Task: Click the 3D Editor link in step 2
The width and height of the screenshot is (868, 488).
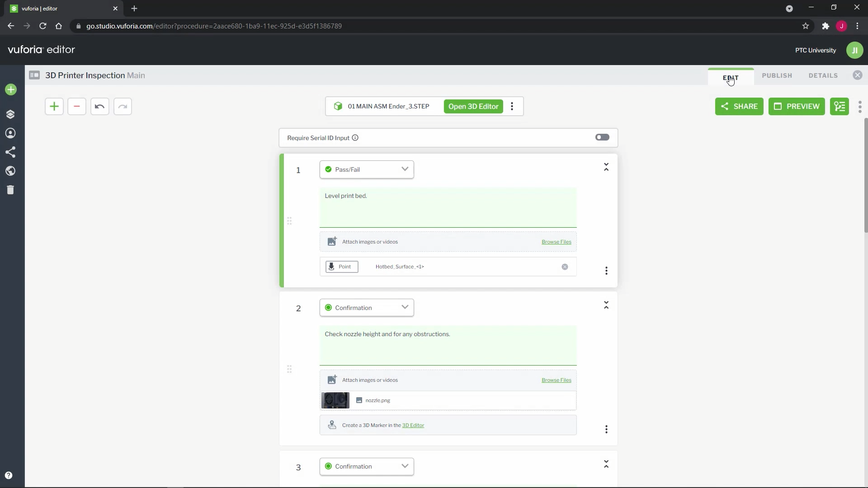Action: pyautogui.click(x=413, y=425)
